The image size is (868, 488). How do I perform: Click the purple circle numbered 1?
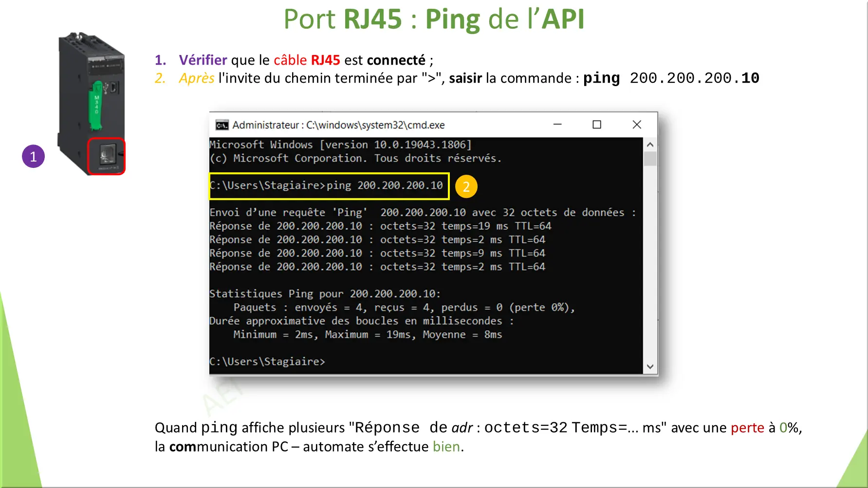pyautogui.click(x=33, y=157)
